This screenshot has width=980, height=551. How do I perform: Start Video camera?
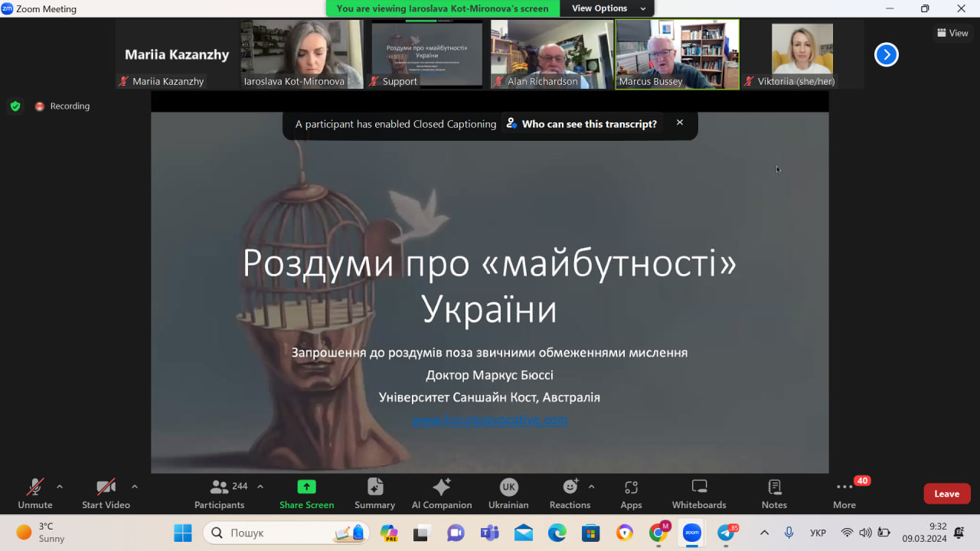pos(106,494)
